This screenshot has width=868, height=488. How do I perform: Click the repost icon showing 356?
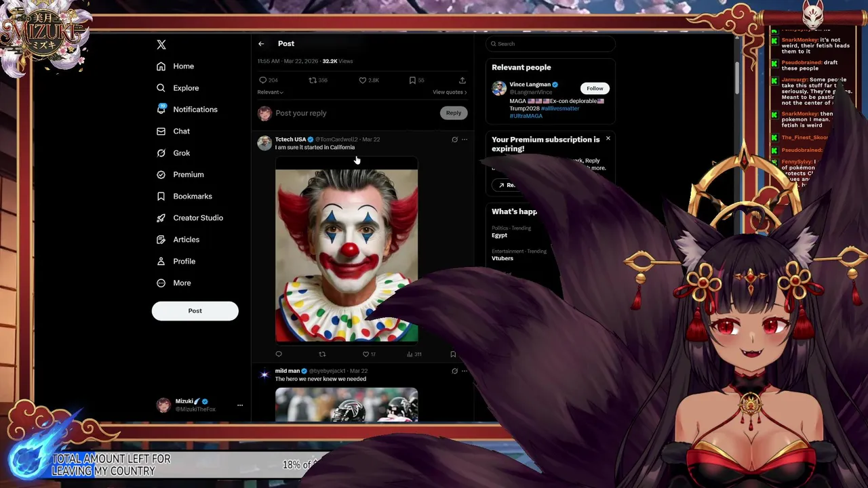[318, 80]
